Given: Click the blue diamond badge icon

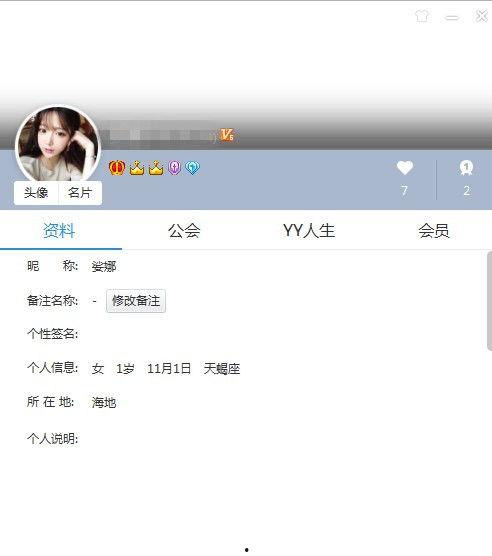Looking at the screenshot, I should pyautogui.click(x=192, y=168).
